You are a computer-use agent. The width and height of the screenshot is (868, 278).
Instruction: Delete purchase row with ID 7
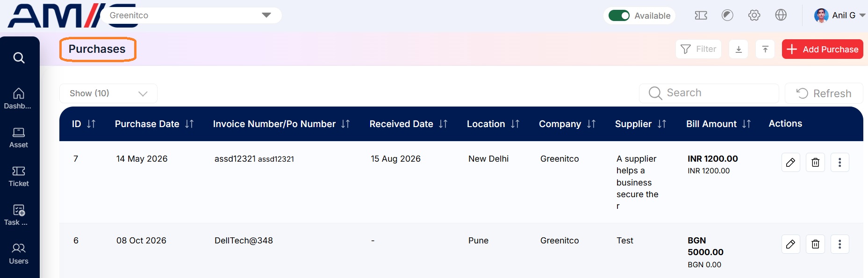click(815, 163)
